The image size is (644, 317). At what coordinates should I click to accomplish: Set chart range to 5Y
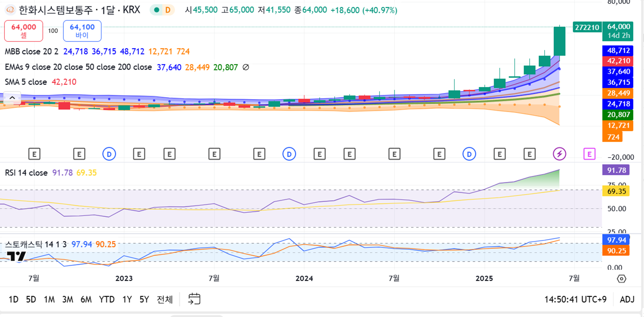click(144, 299)
